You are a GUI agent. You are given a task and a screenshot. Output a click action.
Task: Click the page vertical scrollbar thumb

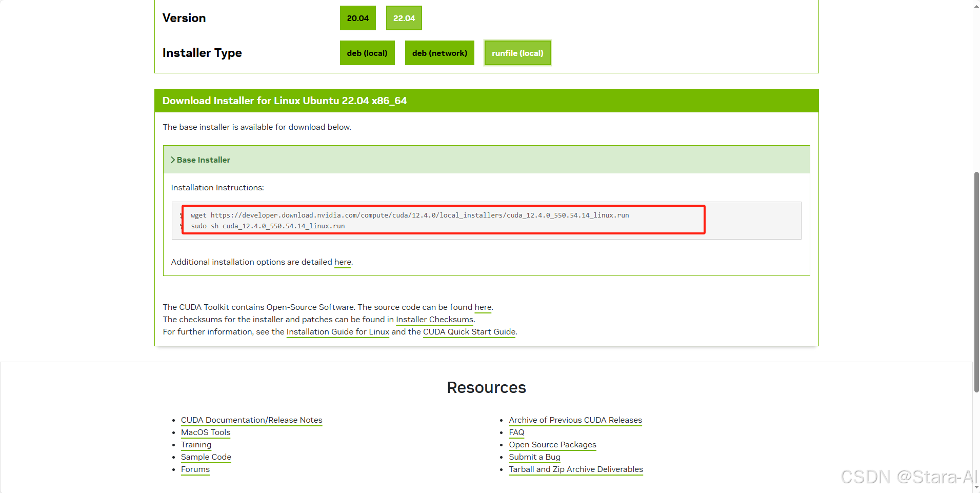[x=976, y=282]
